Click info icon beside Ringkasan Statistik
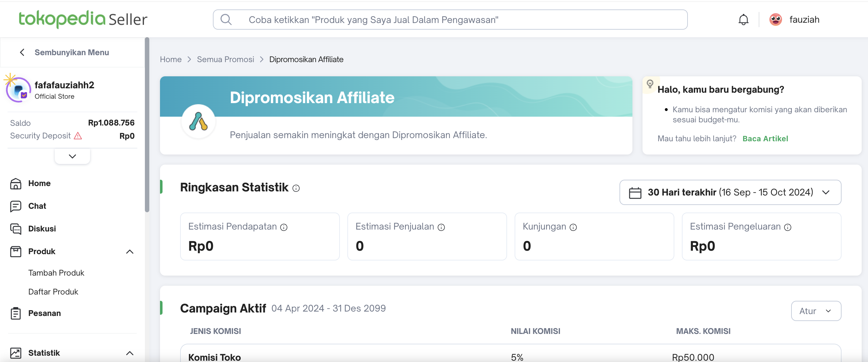 tap(296, 188)
